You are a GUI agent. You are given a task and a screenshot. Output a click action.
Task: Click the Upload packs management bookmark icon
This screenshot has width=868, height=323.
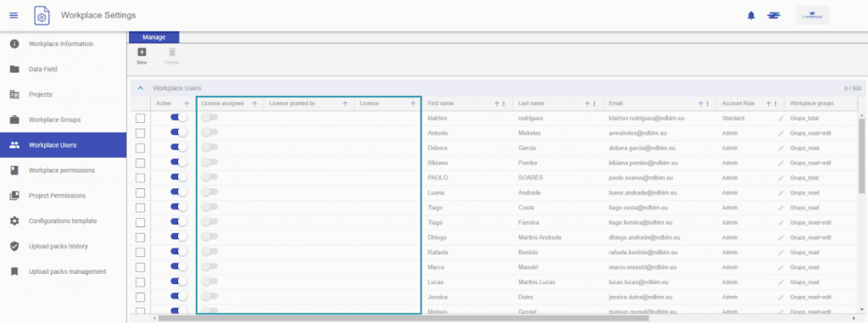[15, 271]
